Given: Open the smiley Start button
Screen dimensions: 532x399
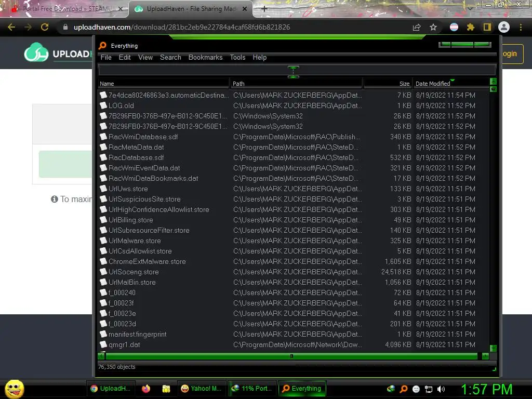Looking at the screenshot, I should (14, 389).
